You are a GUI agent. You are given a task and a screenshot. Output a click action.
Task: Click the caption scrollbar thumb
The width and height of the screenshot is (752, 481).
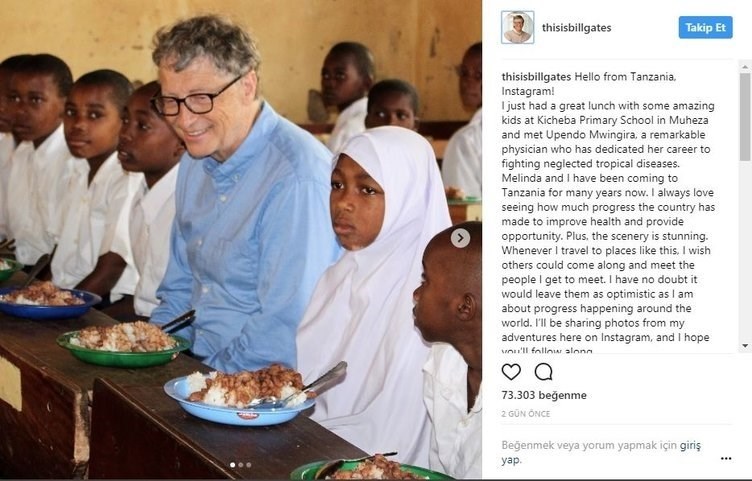tap(745, 117)
